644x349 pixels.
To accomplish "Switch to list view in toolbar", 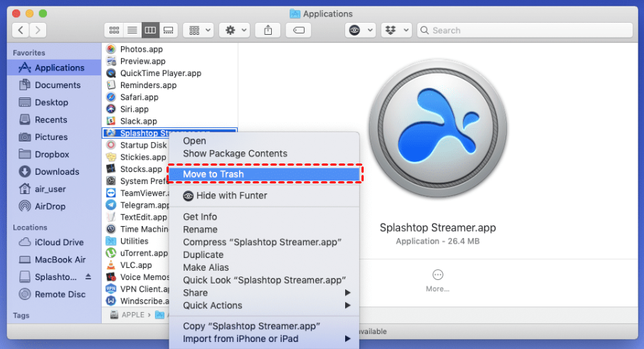I will pos(132,31).
